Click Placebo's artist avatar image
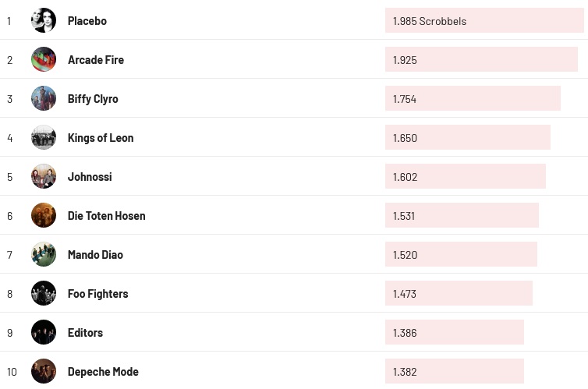Screen dimensions: 588x389 tap(44, 20)
